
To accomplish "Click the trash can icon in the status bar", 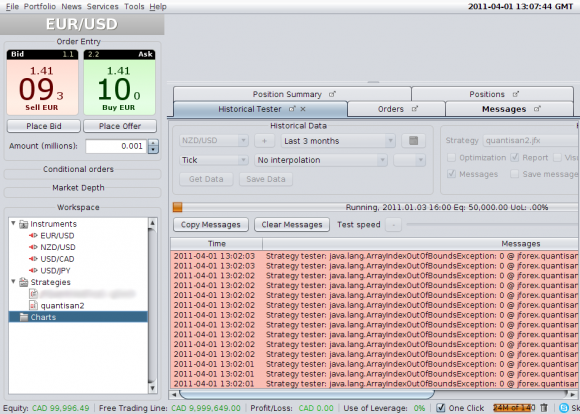I will point(544,408).
